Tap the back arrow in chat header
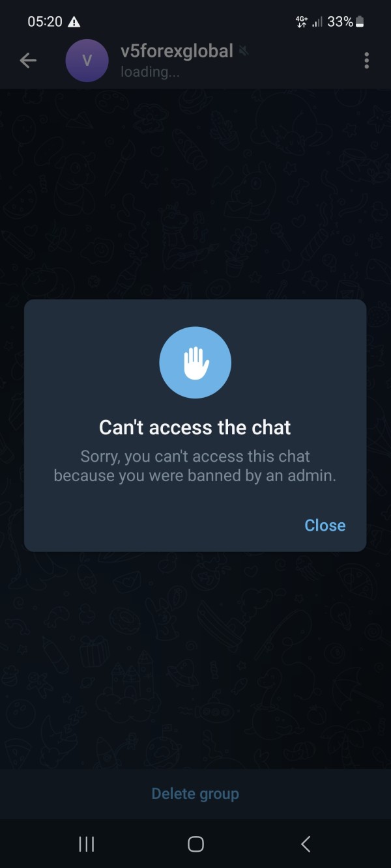Screen dimensions: 391x868 [28, 61]
